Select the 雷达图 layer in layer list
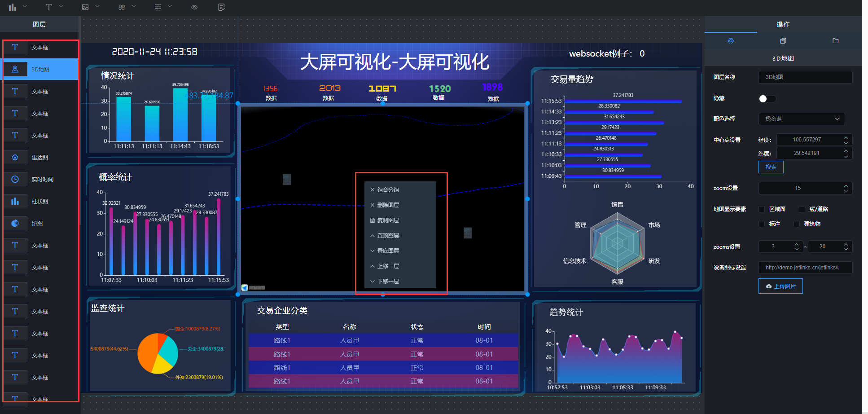 click(x=40, y=158)
